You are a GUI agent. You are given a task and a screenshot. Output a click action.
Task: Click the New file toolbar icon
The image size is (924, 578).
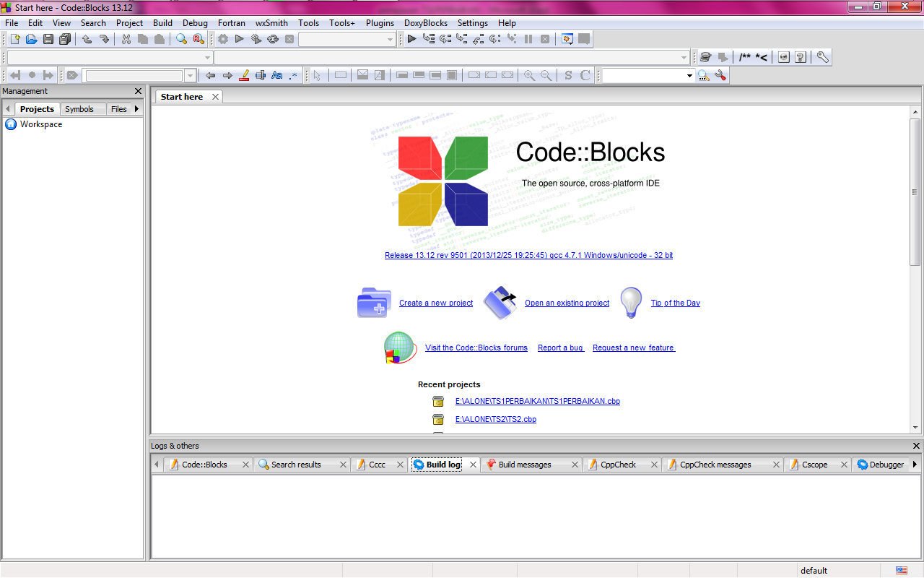tap(14, 39)
